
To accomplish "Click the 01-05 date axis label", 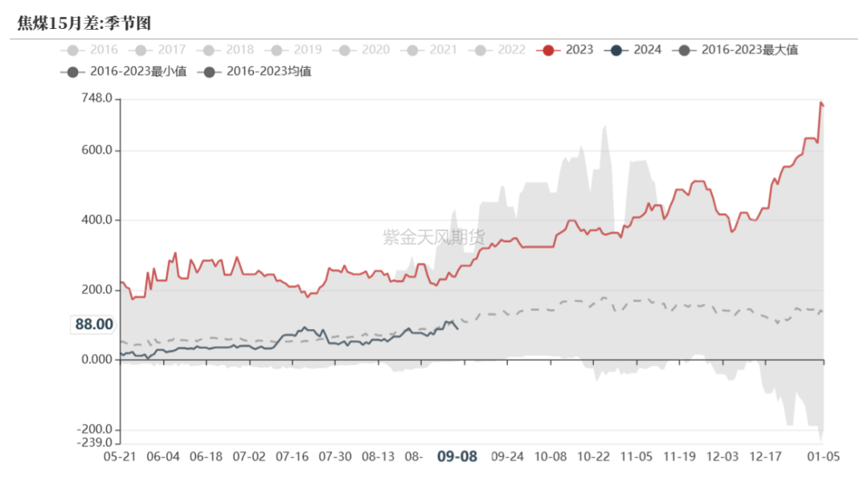I will [823, 457].
